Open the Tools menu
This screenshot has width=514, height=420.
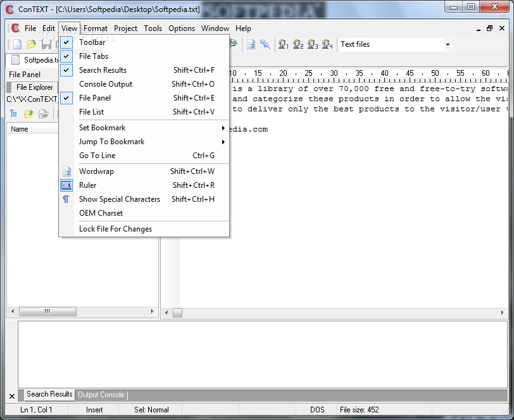point(153,28)
